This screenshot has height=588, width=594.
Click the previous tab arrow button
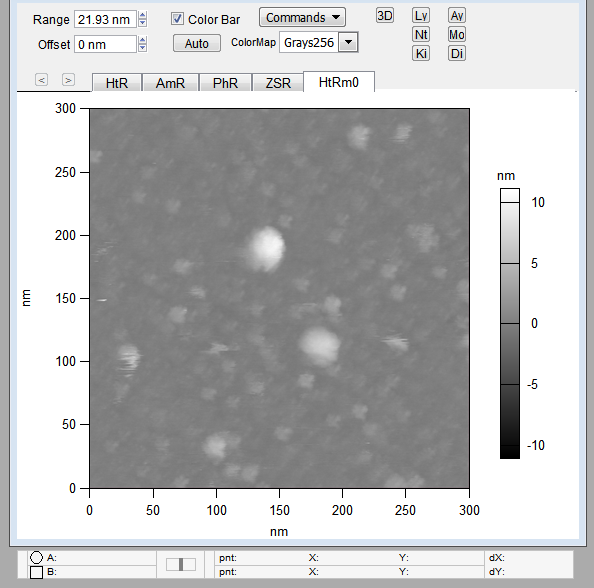(x=41, y=80)
